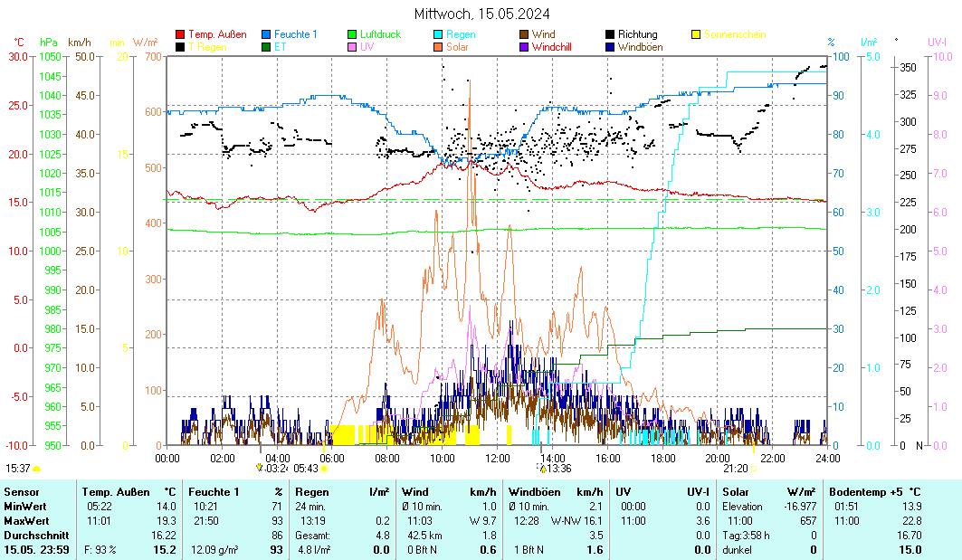Click the absolute humidity value 12.09 g/m³
The width and height of the screenshot is (962, 560).
pos(214,550)
